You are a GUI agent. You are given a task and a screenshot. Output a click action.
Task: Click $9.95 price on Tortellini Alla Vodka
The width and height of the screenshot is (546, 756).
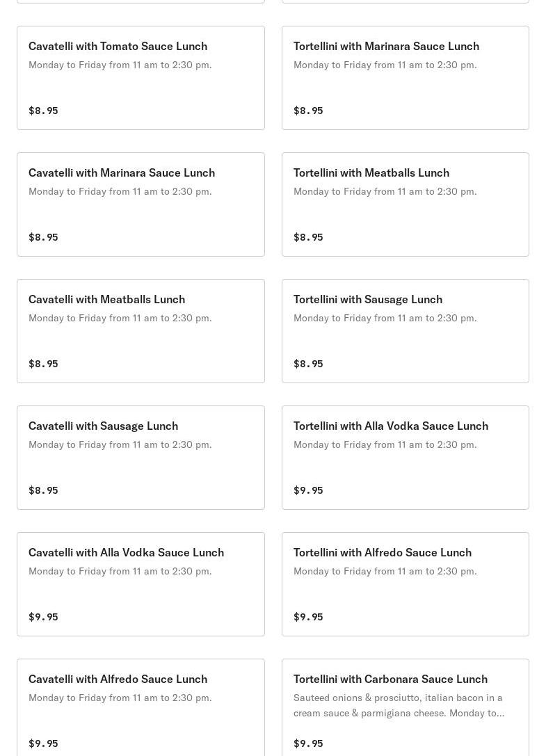308,490
